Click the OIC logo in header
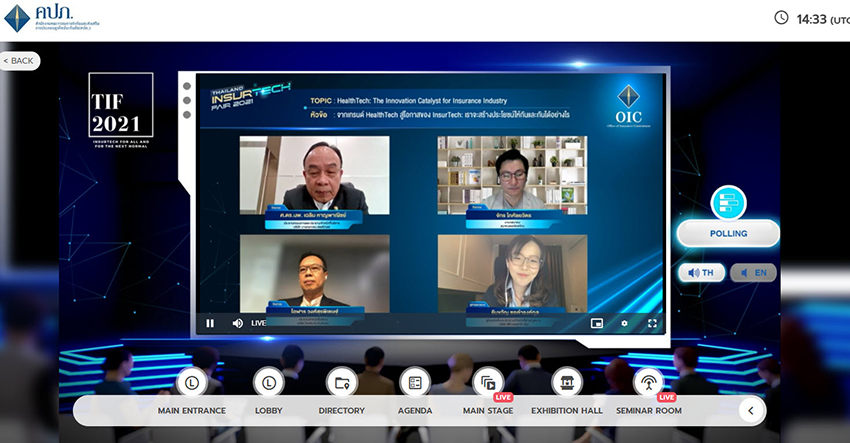The image size is (850, 443). coord(52,20)
